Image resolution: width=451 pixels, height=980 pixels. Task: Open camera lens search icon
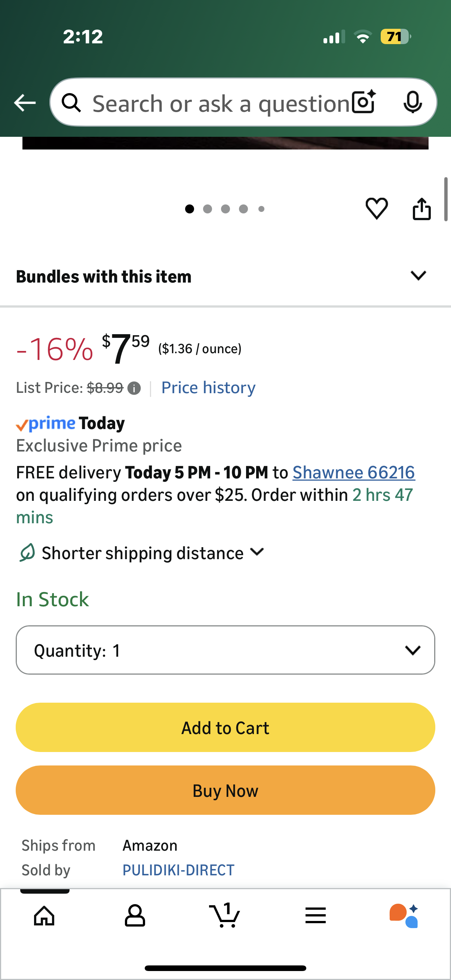click(363, 102)
